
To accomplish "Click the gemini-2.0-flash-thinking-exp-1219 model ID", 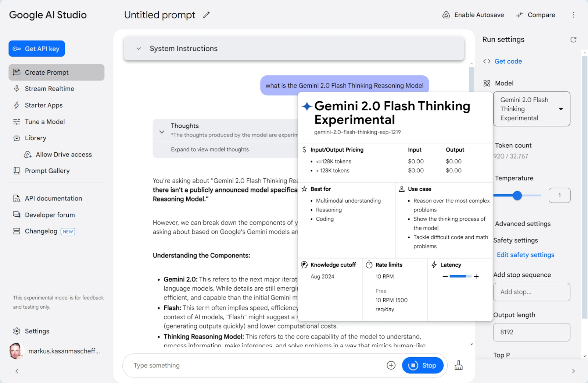I will [x=357, y=132].
